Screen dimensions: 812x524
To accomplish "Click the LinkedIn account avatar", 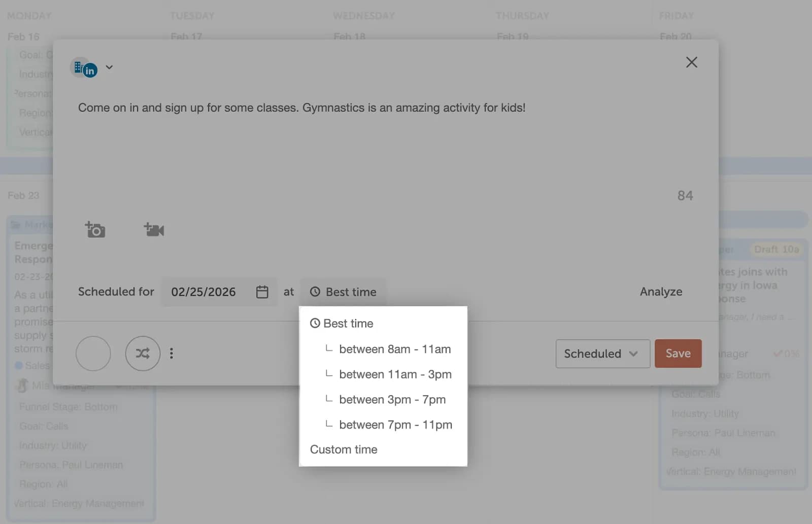I will coord(84,67).
